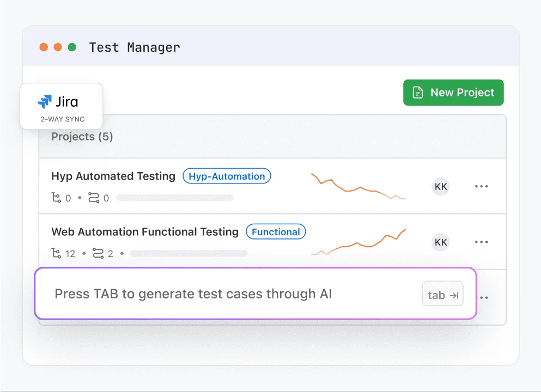
Task: Click the TAB key badge in the AI input row
Action: (442, 294)
